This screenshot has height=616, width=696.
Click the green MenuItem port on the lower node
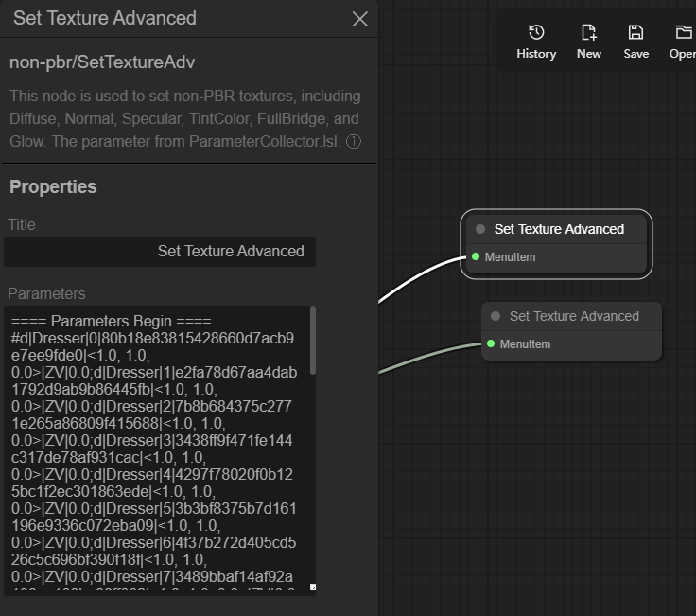(491, 343)
